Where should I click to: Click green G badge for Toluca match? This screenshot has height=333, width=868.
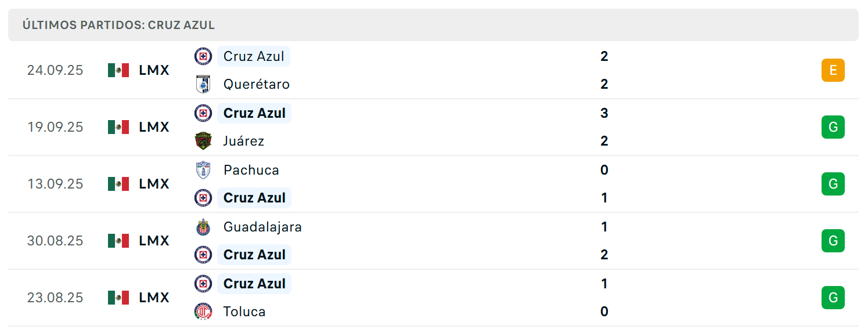pos(833,298)
